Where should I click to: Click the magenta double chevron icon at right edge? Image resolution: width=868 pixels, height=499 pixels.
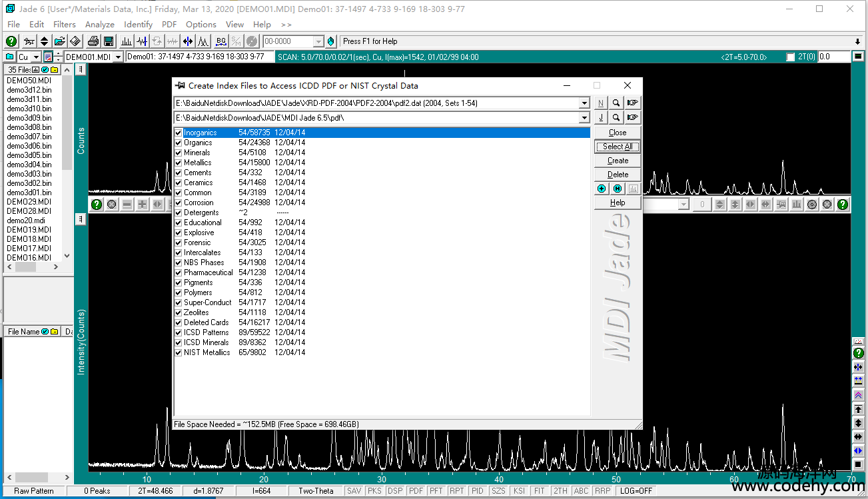click(x=859, y=395)
